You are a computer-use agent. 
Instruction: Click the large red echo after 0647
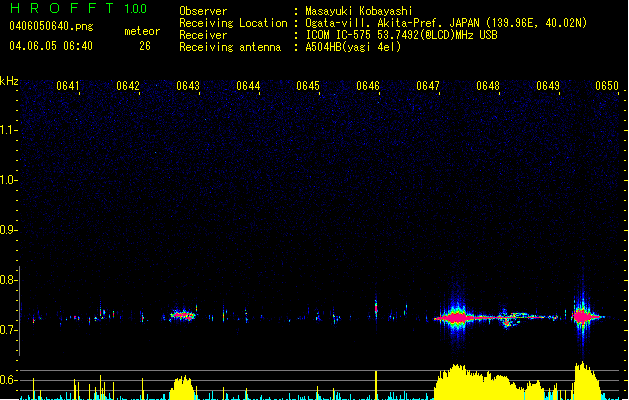click(456, 318)
